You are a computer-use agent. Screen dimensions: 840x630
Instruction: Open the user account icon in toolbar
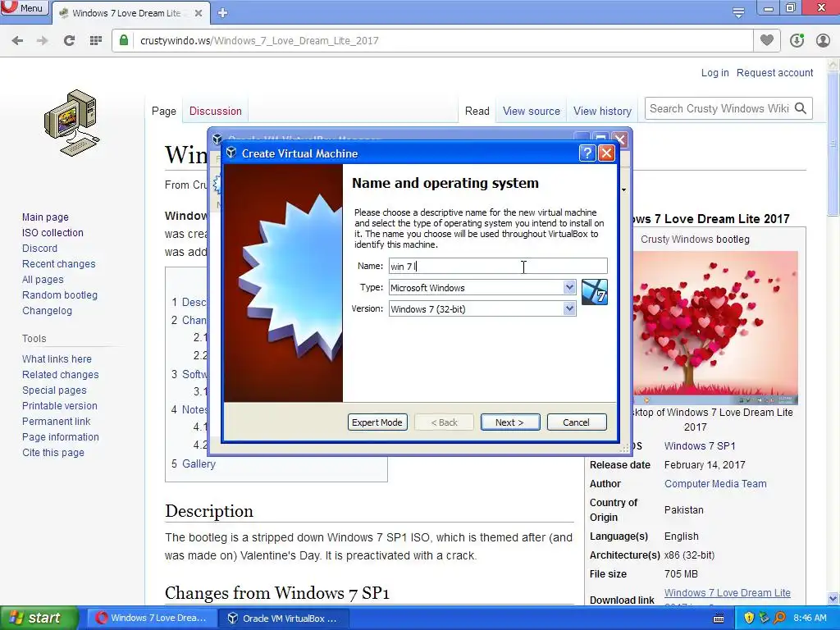pyautogui.click(x=823, y=40)
